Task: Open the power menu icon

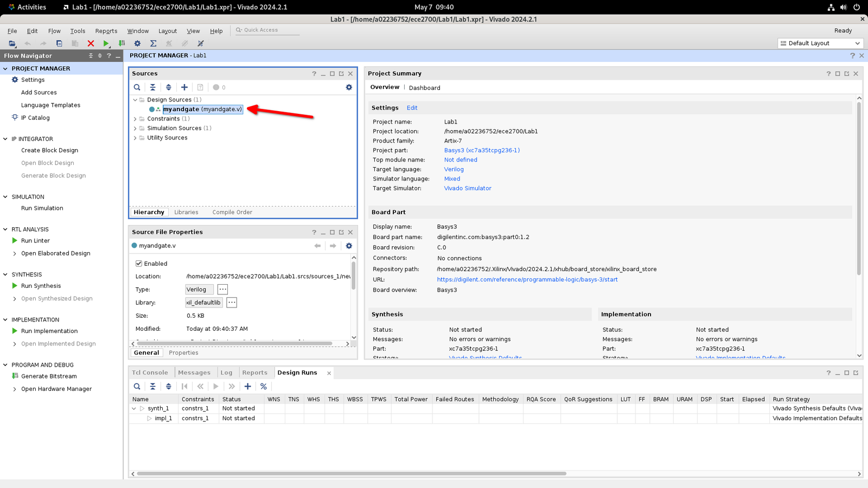Action: (x=857, y=7)
